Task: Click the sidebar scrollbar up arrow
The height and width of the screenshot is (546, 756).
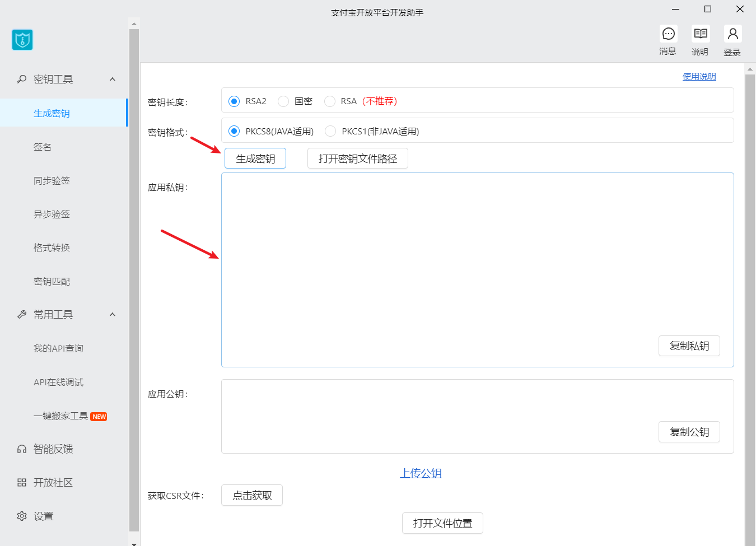Action: point(134,24)
